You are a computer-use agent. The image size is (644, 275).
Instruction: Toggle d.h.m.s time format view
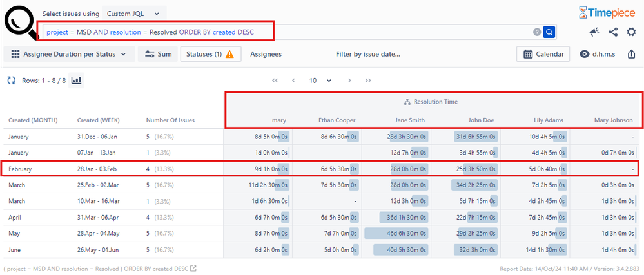(x=597, y=54)
